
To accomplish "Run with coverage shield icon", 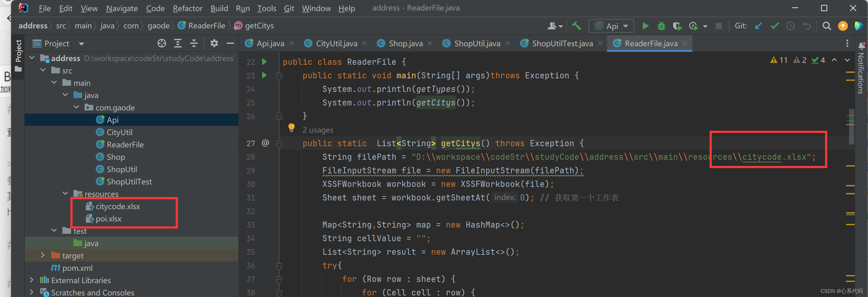I will point(677,26).
